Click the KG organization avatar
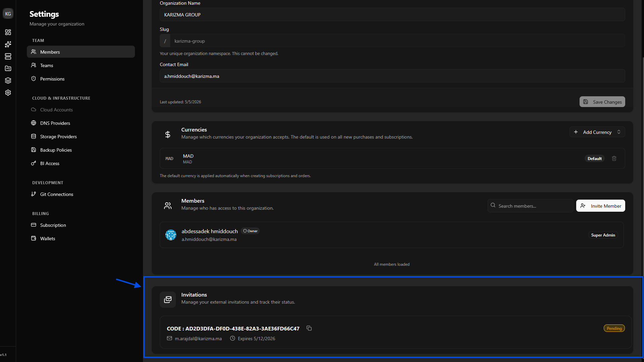Image resolution: width=644 pixels, height=362 pixels. click(8, 14)
